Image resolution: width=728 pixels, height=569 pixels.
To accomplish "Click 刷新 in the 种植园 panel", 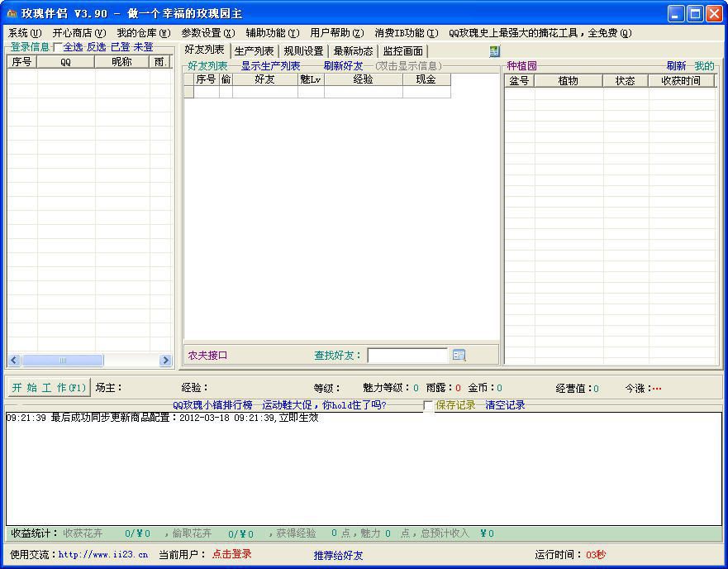I will pyautogui.click(x=676, y=66).
